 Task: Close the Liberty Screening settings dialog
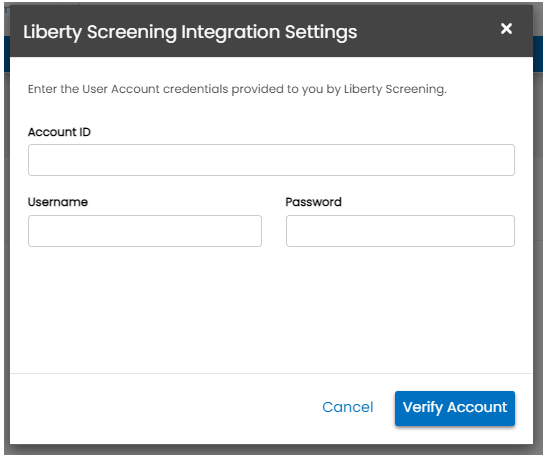506,28
